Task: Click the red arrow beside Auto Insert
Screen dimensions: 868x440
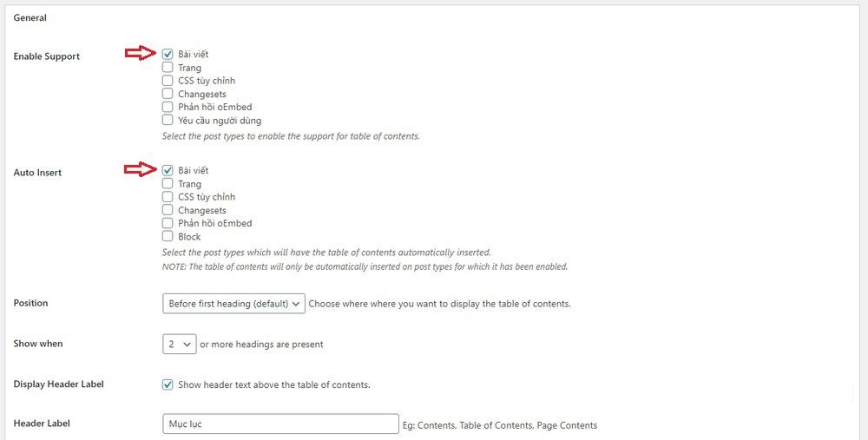Action: coord(139,170)
